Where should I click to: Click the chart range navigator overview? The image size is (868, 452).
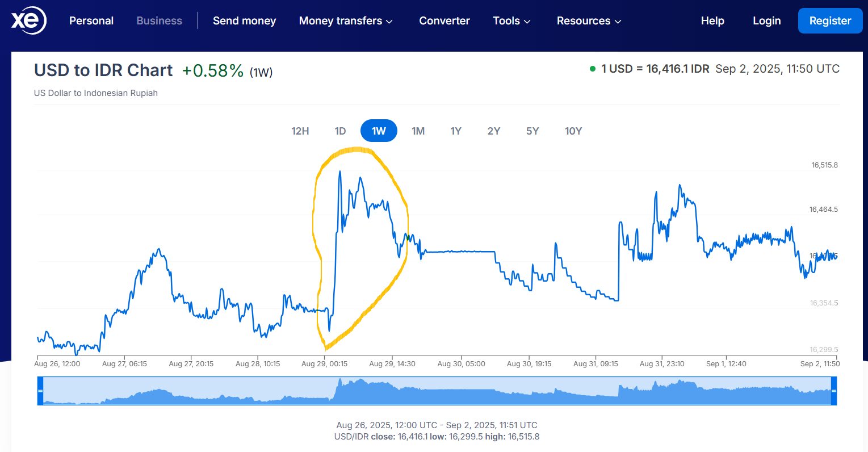(x=437, y=391)
